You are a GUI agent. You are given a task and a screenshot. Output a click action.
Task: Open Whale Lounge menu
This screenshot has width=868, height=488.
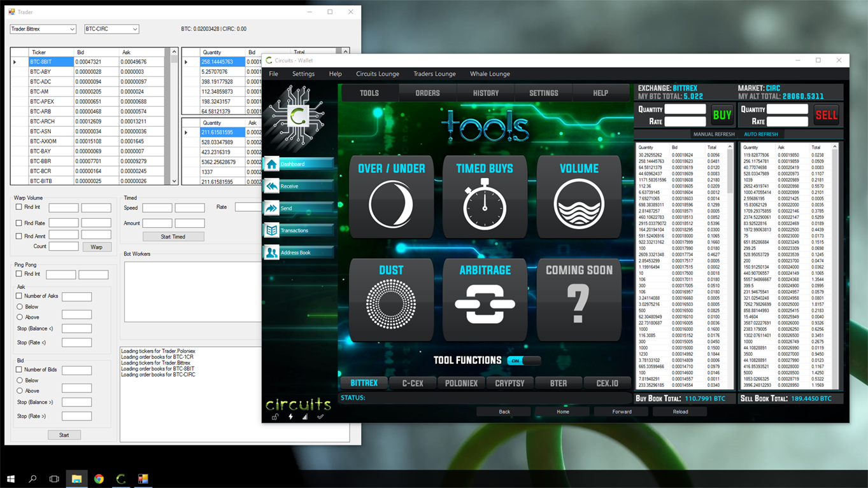490,74
